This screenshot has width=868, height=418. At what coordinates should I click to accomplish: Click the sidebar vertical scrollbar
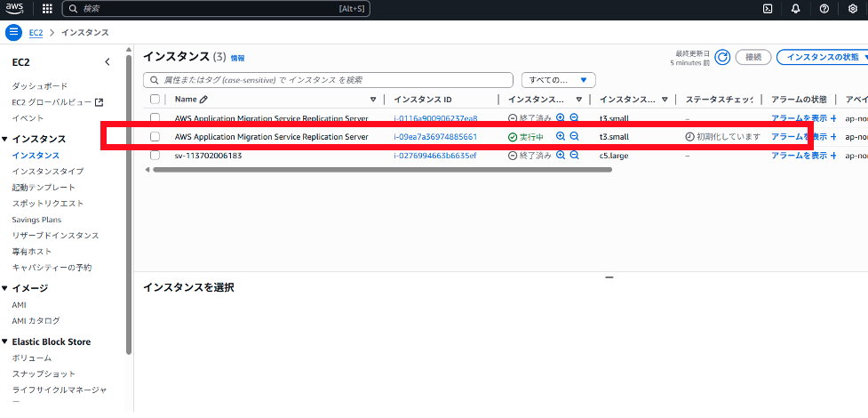129,204
